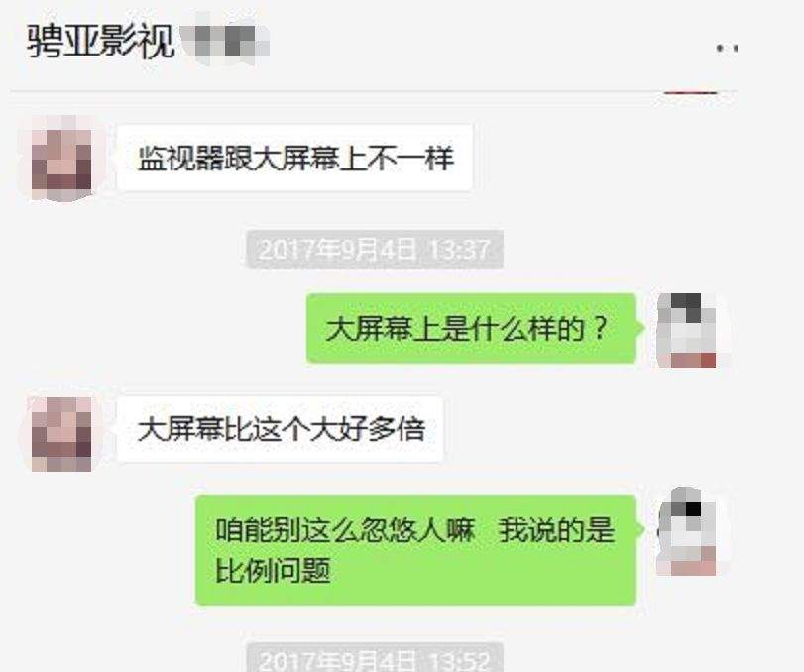Open the more options ellipsis menu
804x672 pixels.
pos(727,49)
